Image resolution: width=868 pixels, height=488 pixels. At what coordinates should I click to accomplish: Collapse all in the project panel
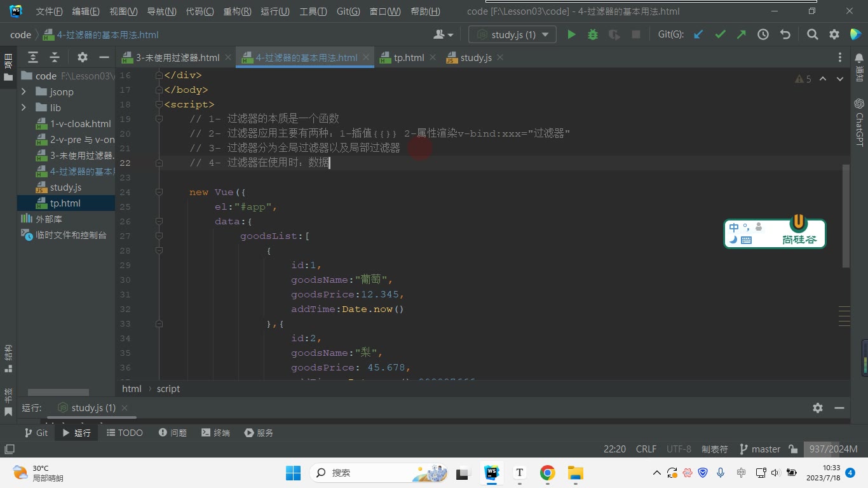click(x=55, y=57)
